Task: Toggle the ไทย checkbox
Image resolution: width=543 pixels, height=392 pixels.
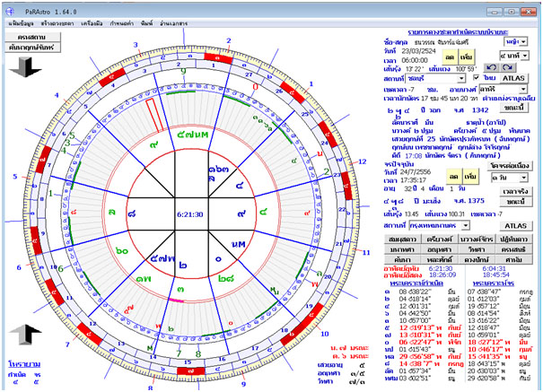Action: click(x=477, y=77)
